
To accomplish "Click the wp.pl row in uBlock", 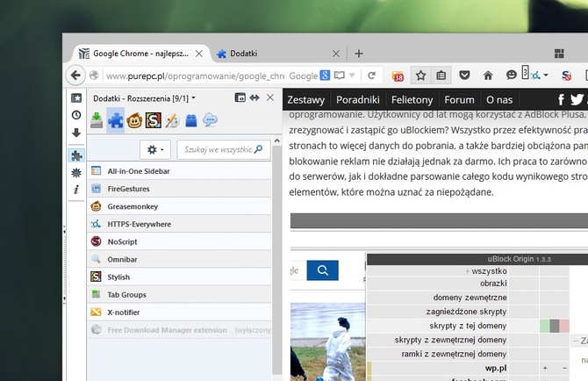I will click(468, 368).
